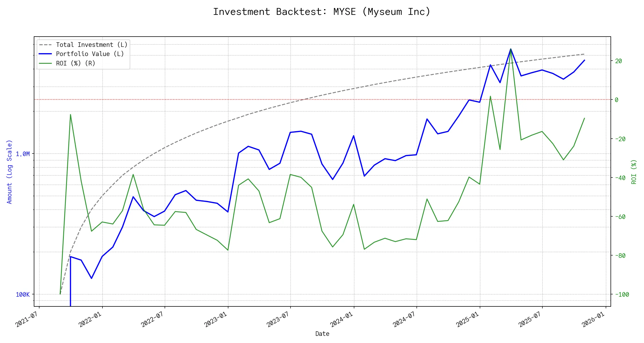
Task: Click the chart title Investment Backtest: MYSE
Action: click(322, 12)
